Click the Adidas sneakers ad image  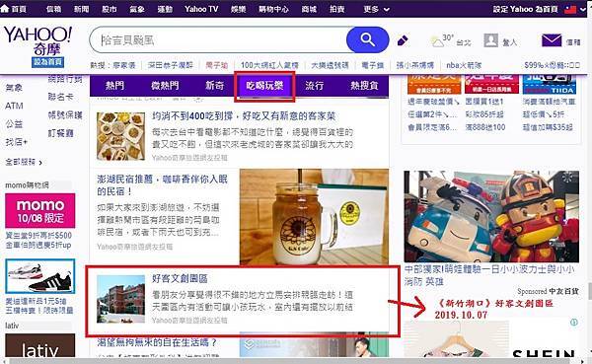tap(40, 276)
